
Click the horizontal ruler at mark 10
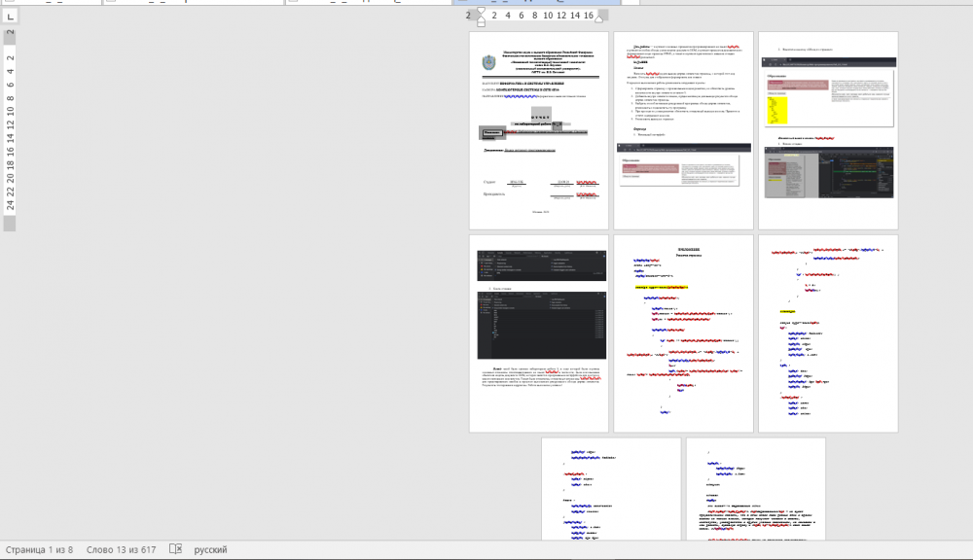tap(548, 16)
